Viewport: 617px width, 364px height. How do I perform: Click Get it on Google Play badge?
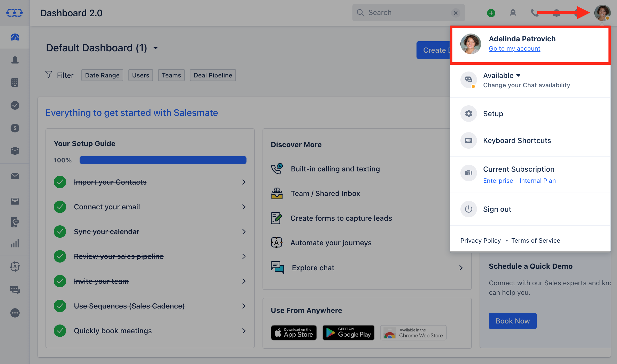(x=348, y=333)
